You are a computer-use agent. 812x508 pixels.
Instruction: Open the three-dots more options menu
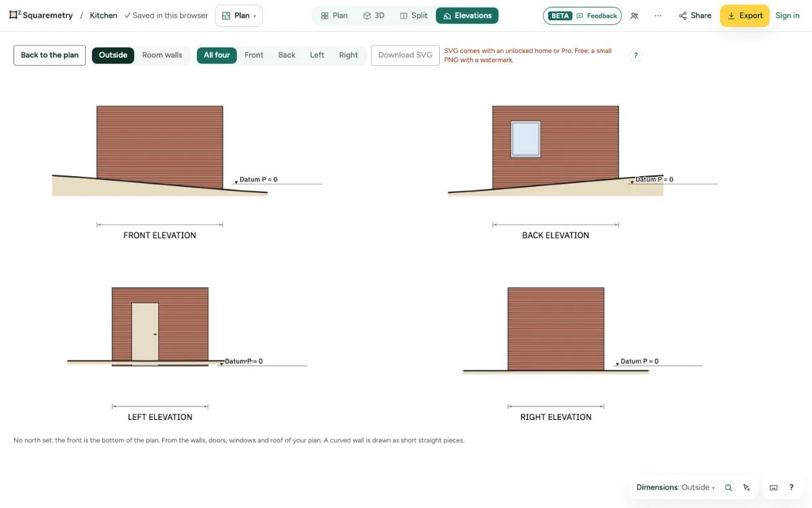point(658,16)
